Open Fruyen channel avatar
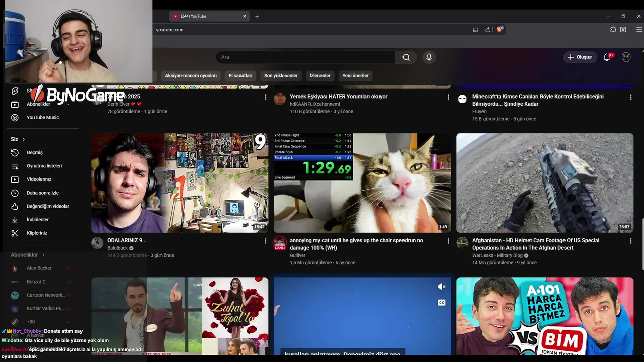This screenshot has width=644, height=362. [x=462, y=99]
